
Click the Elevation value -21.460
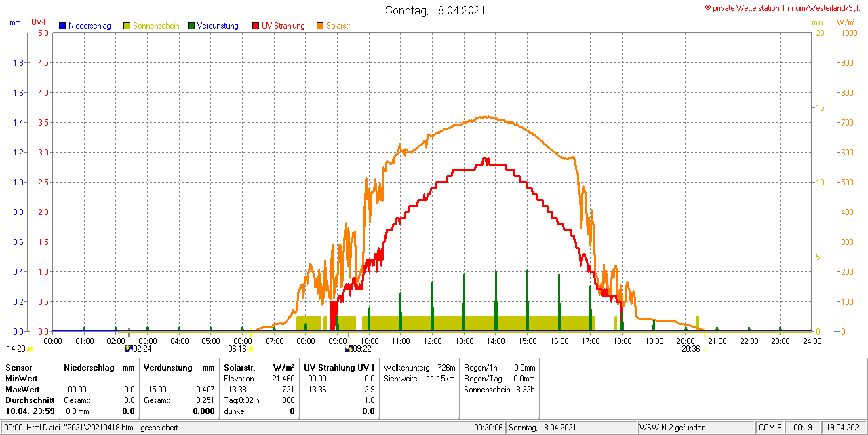point(281,378)
